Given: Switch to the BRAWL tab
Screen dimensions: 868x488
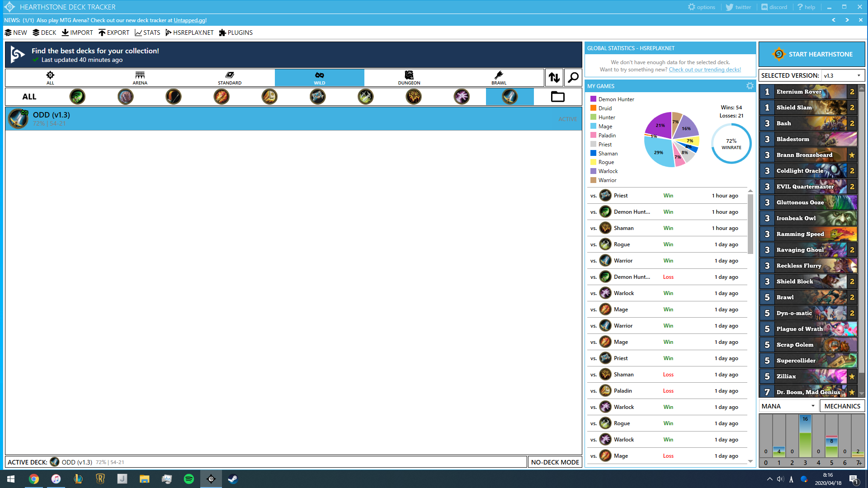Looking at the screenshot, I should pos(499,78).
